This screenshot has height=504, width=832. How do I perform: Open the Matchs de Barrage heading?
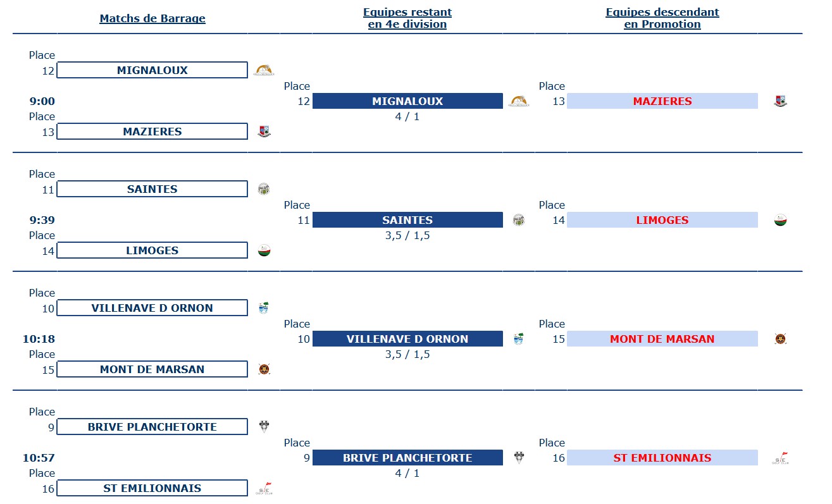point(152,18)
